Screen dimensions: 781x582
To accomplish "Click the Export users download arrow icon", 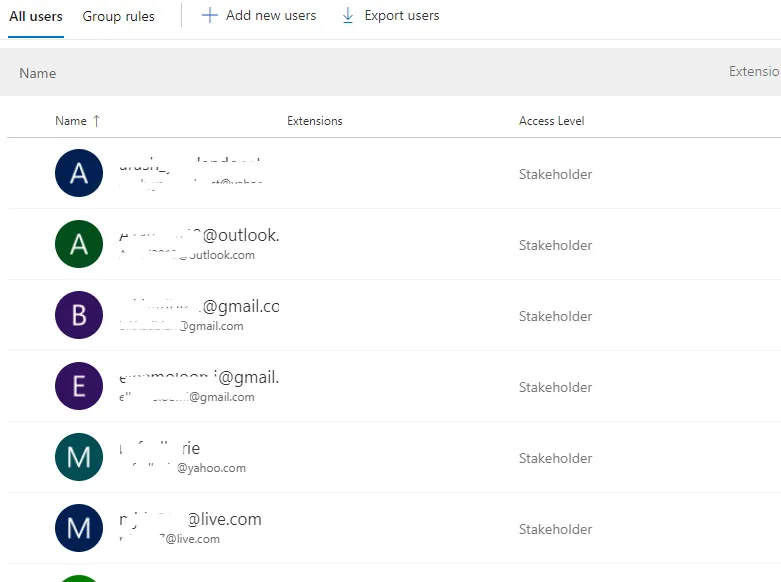I will click(348, 16).
